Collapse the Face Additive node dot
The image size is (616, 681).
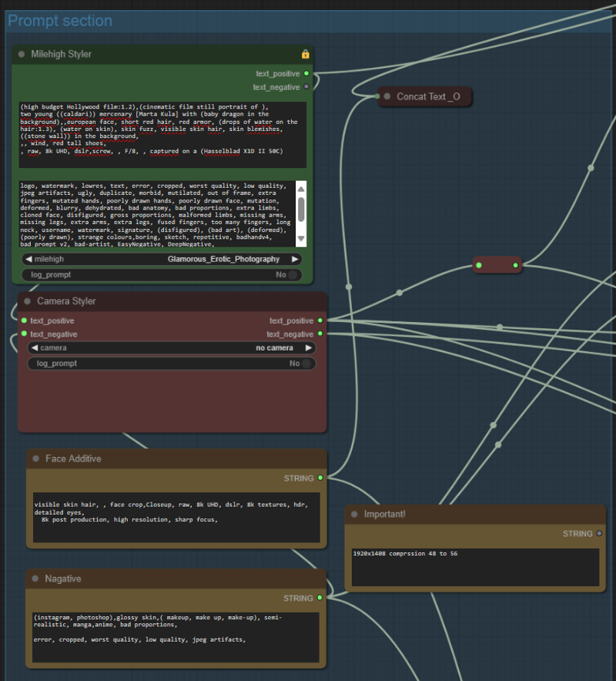click(35, 459)
